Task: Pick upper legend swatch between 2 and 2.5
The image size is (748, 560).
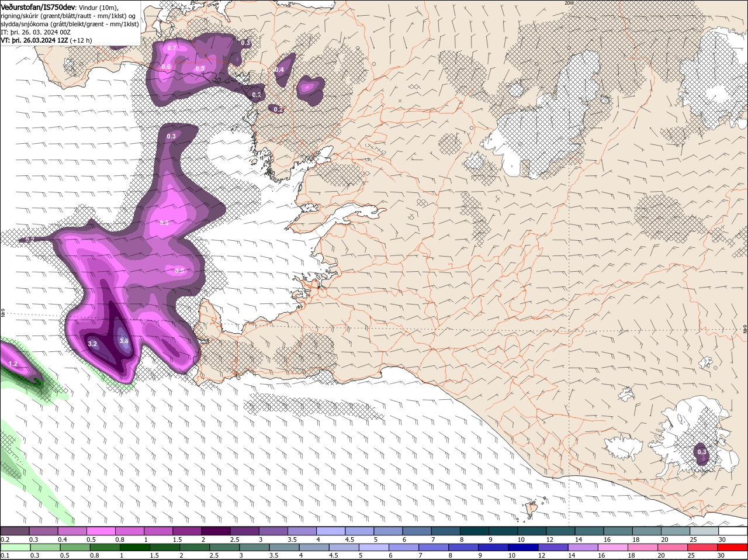Action: point(216,531)
